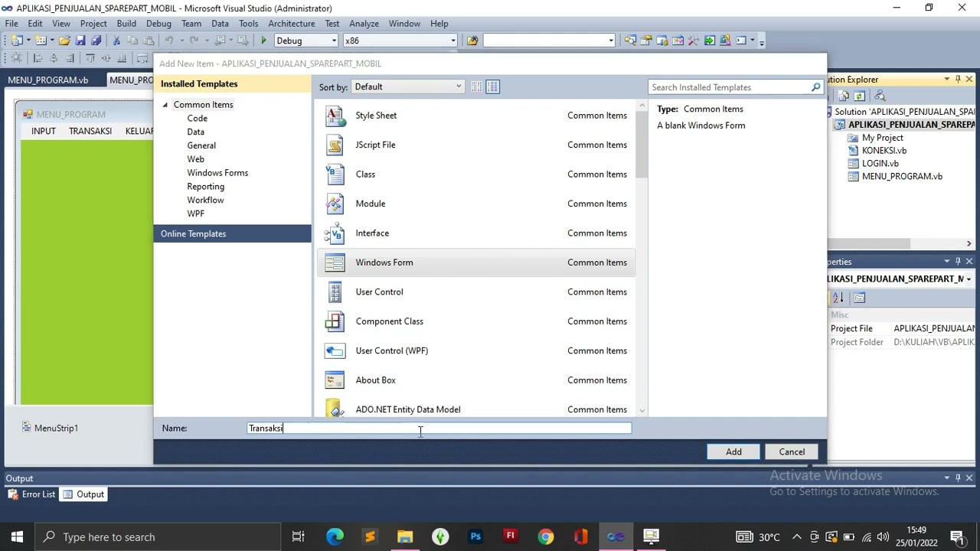Select Online Templates in the left pane
The width and height of the screenshot is (980, 551).
click(233, 234)
